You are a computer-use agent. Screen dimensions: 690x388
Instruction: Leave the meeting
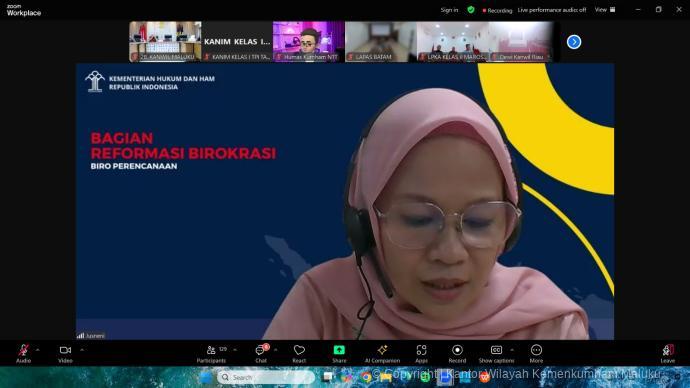[668, 353]
